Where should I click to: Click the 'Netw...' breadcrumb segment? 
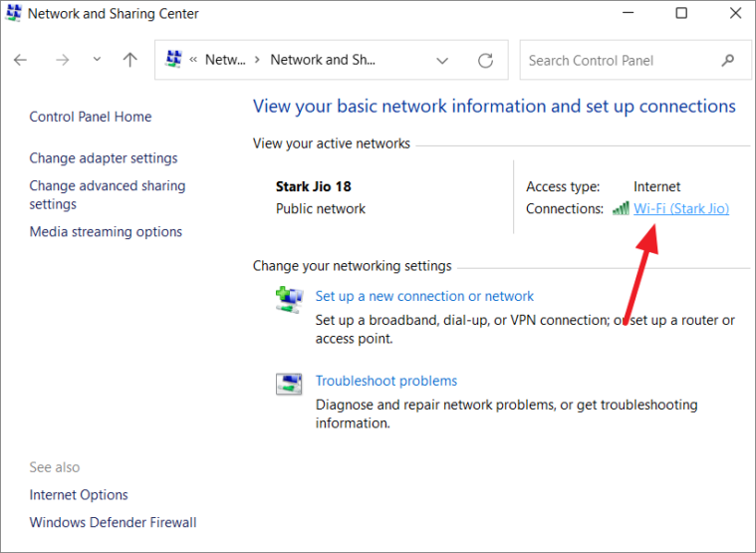pyautogui.click(x=225, y=60)
